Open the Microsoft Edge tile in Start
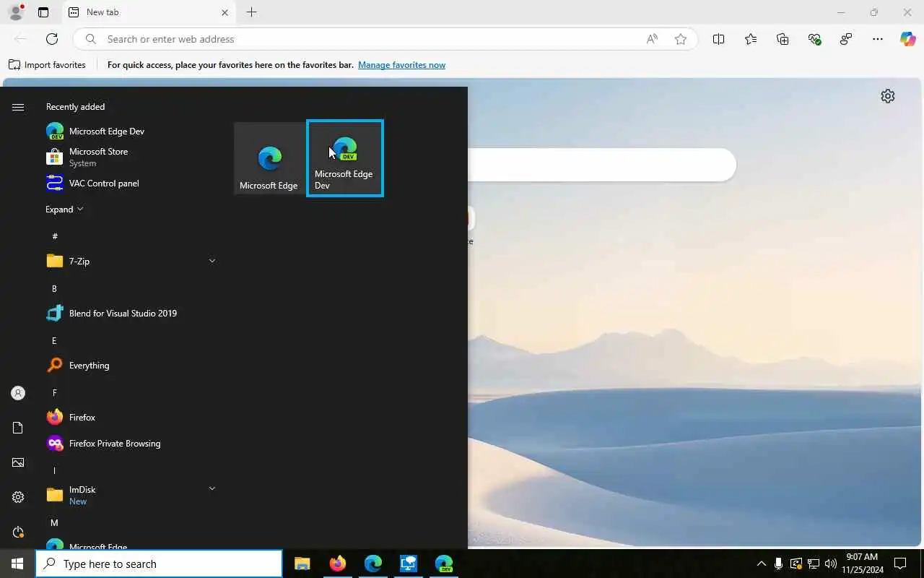924x578 pixels. tap(269, 158)
